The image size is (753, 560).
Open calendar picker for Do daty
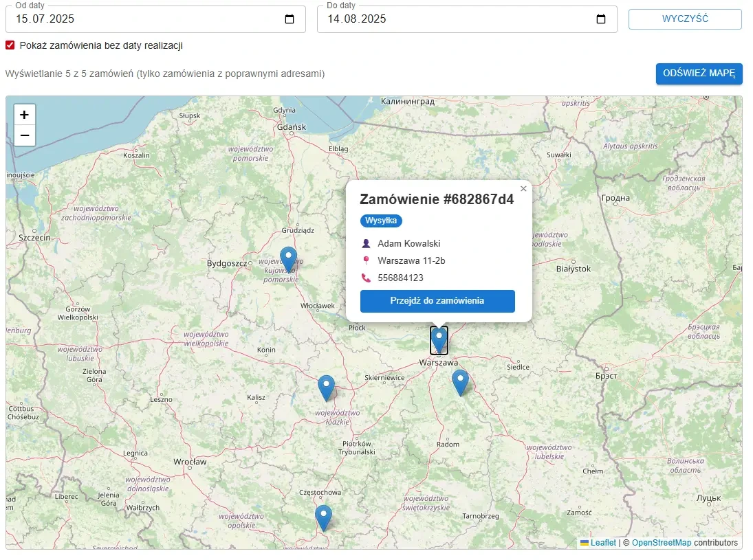[601, 19]
